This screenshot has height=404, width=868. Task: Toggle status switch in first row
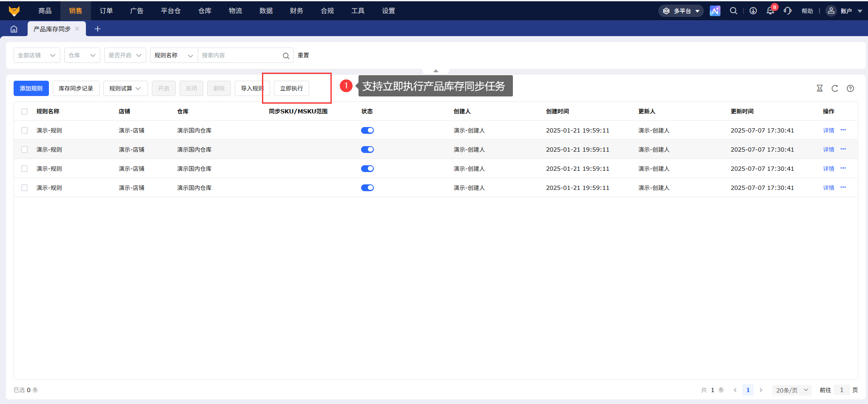(367, 130)
